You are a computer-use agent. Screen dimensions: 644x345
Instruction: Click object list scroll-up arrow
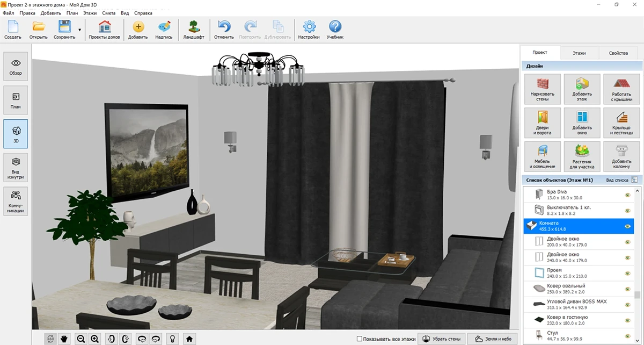coord(638,190)
